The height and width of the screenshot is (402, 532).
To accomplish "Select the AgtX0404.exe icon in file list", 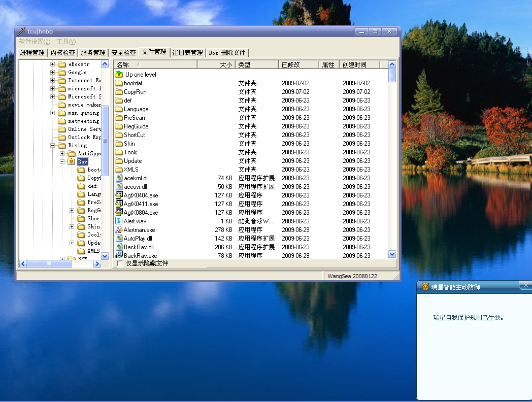I will point(119,195).
